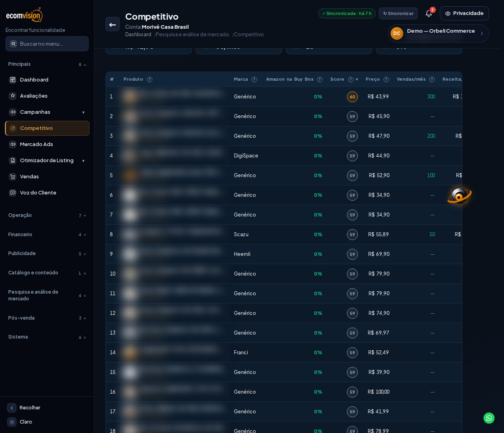Click the price R$ 55,89
The image size is (504, 433).
click(x=378, y=235)
